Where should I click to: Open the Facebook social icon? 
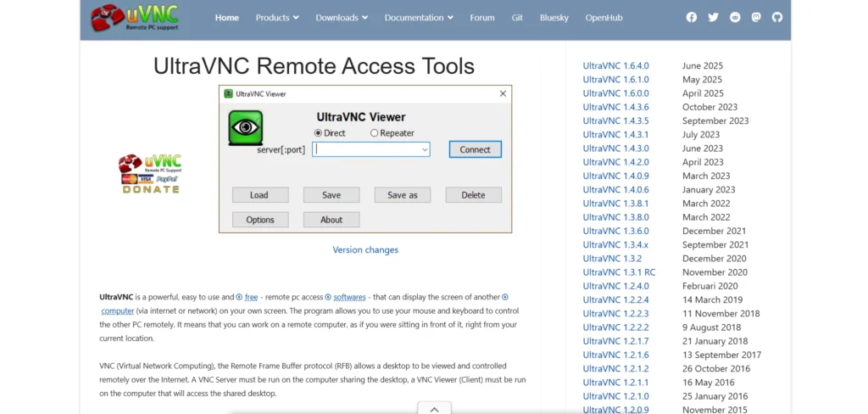tap(692, 17)
